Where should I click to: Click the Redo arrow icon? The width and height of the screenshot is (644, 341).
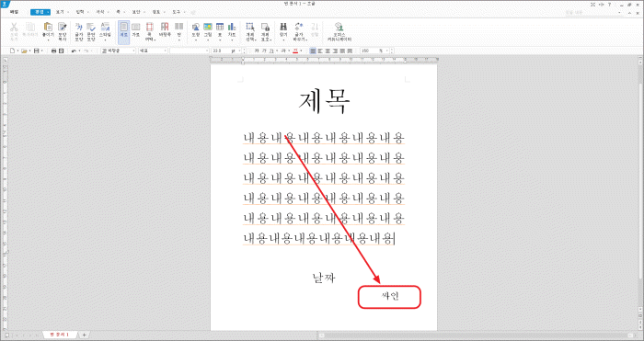(86, 51)
